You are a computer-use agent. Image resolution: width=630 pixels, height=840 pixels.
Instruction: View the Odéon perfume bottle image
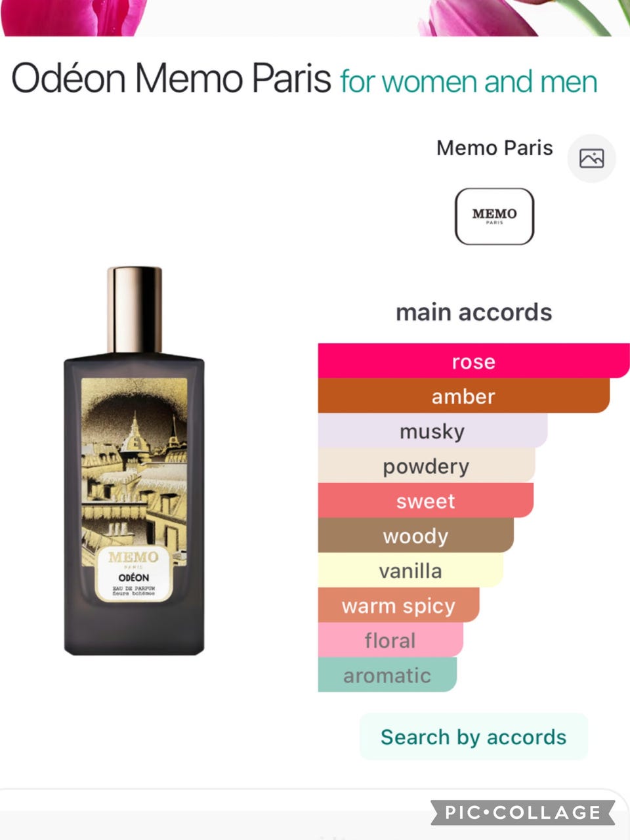[x=135, y=460]
